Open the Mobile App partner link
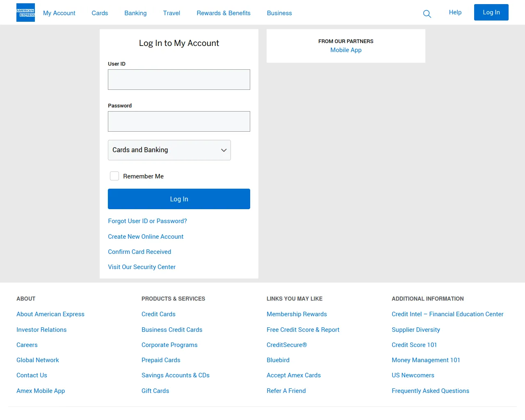 (346, 50)
